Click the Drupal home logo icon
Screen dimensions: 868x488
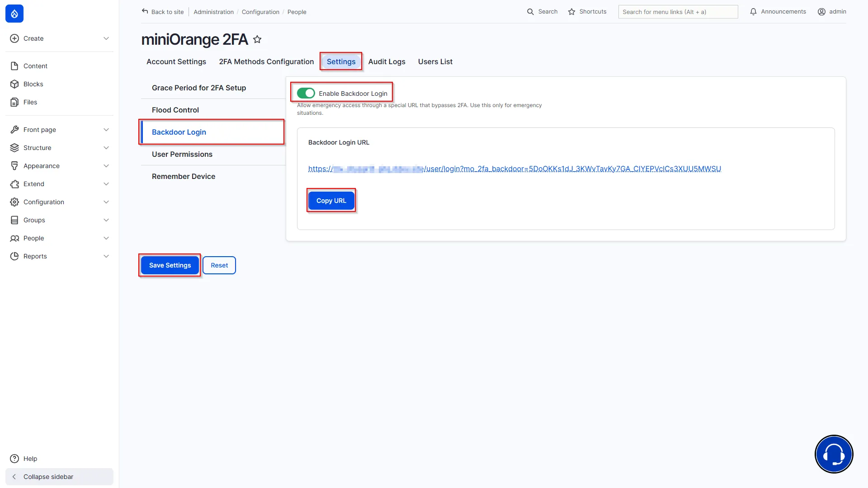click(x=14, y=14)
